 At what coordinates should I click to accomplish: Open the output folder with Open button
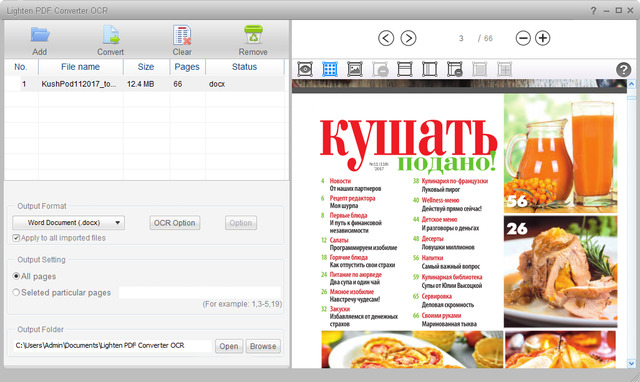[229, 346]
